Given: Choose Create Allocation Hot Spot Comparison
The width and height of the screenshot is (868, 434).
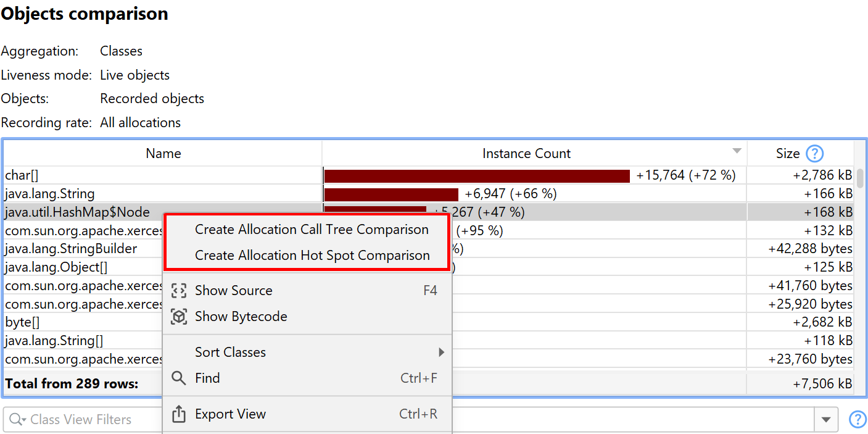Looking at the screenshot, I should tap(312, 256).
